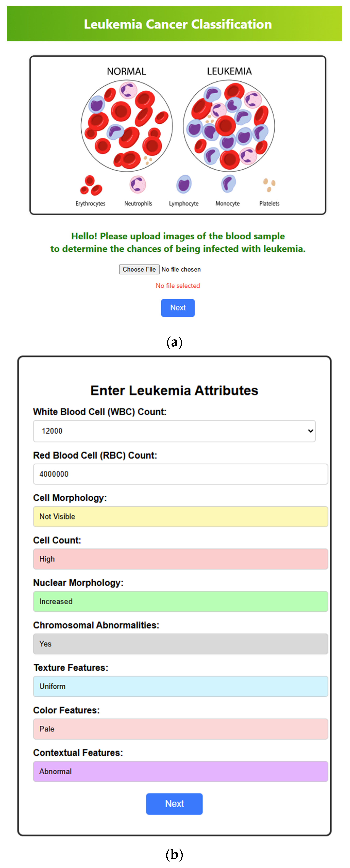
Task: Click the Lymphocyte legend cell icon
Action: (184, 184)
